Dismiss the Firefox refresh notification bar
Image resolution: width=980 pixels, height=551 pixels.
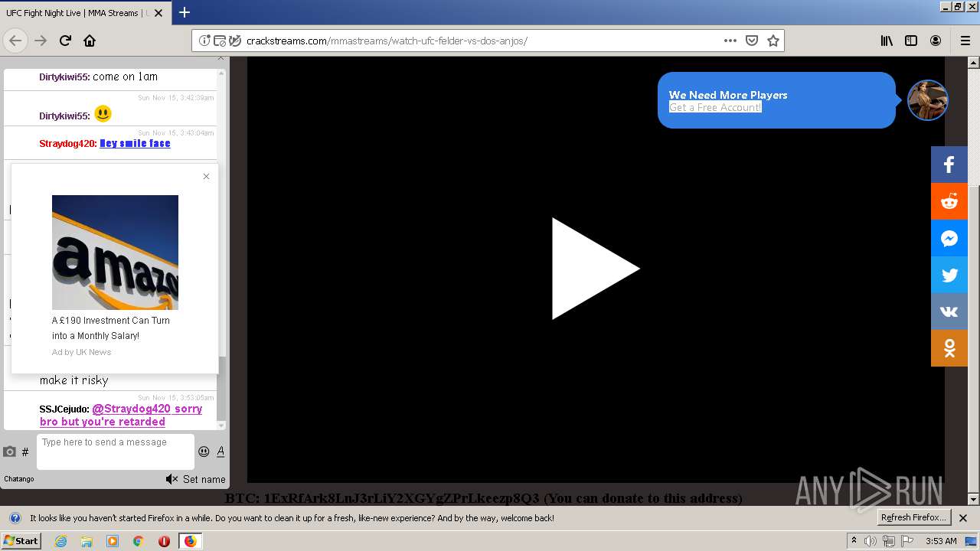click(x=963, y=518)
